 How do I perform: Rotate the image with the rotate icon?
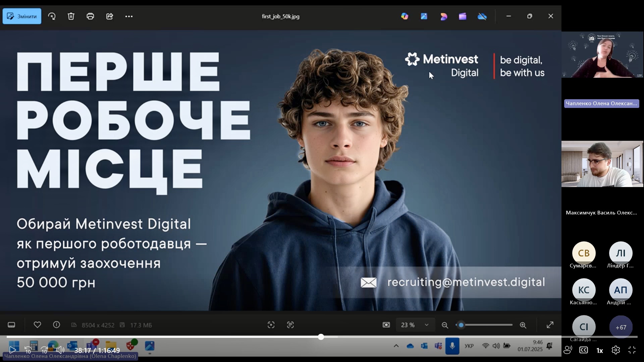(52, 16)
